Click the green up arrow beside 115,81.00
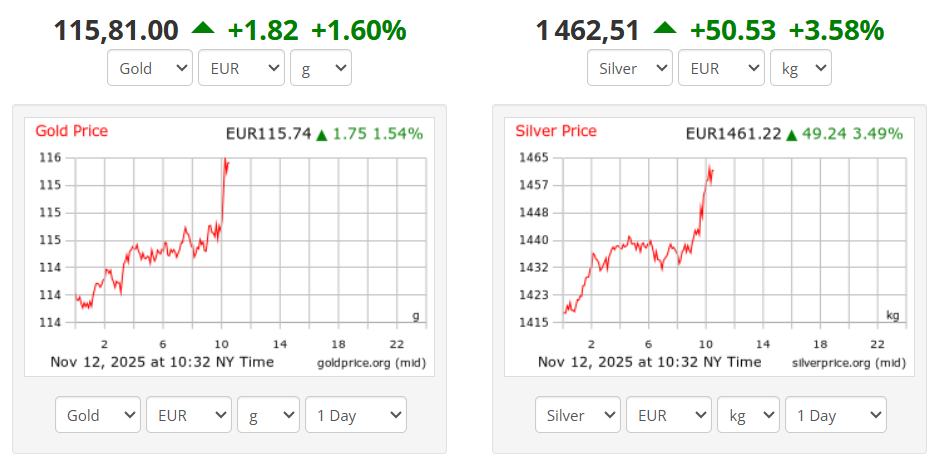Image resolution: width=942 pixels, height=467 pixels. click(x=202, y=29)
